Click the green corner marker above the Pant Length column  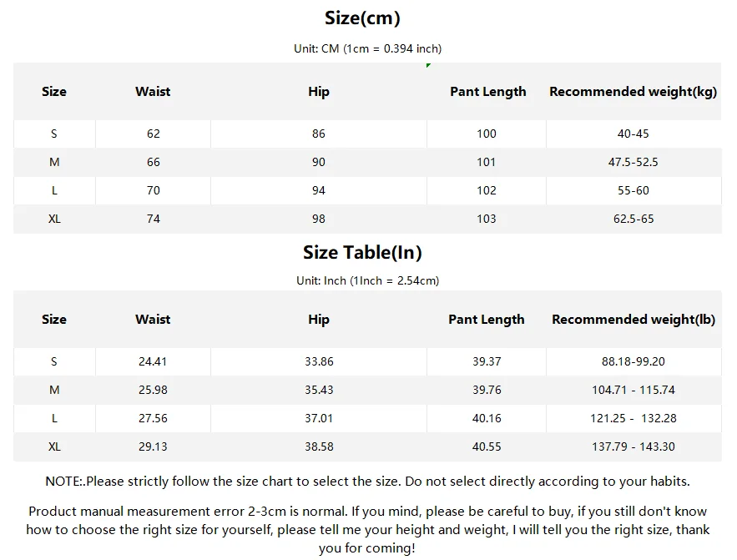click(428, 65)
